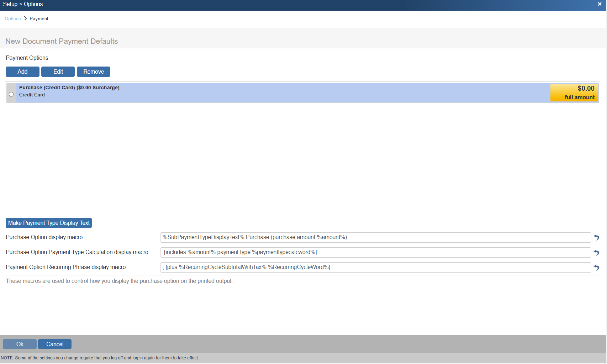Edit the selected payment option
Viewport: 607px width, 364px height.
(58, 72)
